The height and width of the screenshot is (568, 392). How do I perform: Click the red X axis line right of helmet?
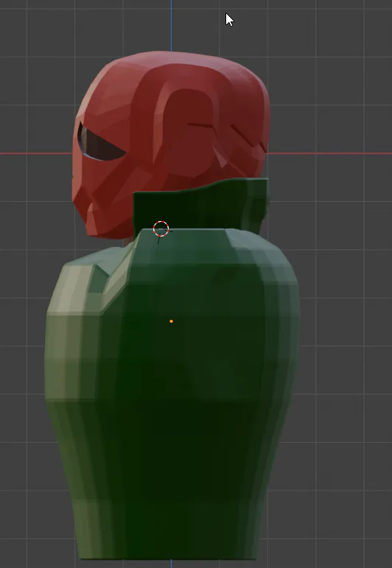pos(329,153)
